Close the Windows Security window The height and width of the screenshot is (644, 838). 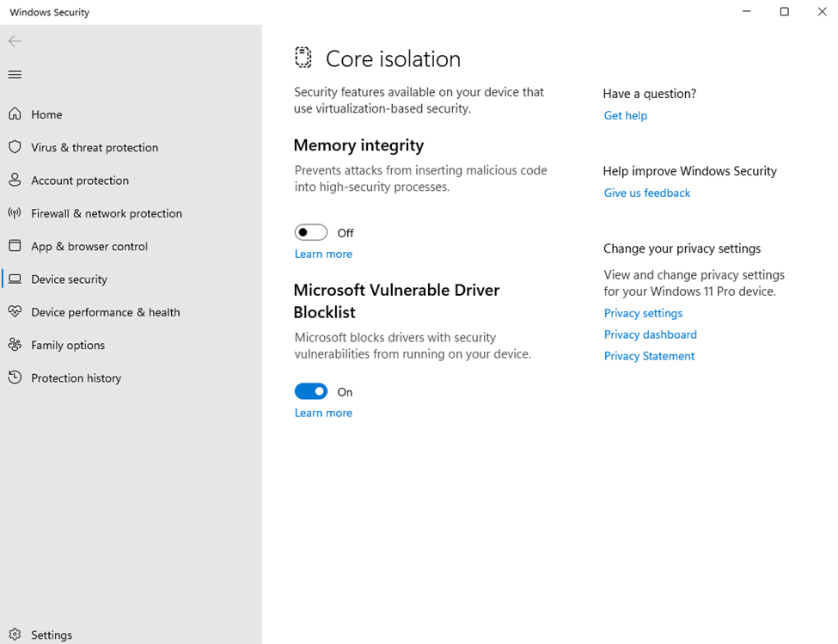click(x=822, y=11)
